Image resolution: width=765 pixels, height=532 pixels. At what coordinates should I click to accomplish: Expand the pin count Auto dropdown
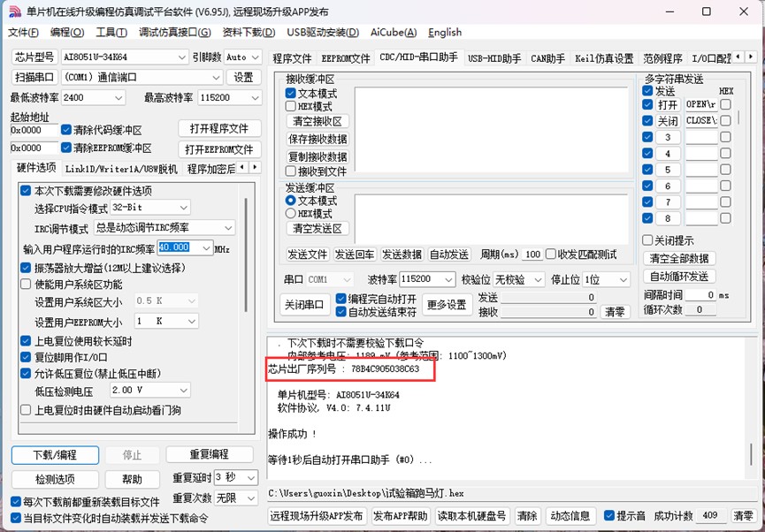click(256, 57)
